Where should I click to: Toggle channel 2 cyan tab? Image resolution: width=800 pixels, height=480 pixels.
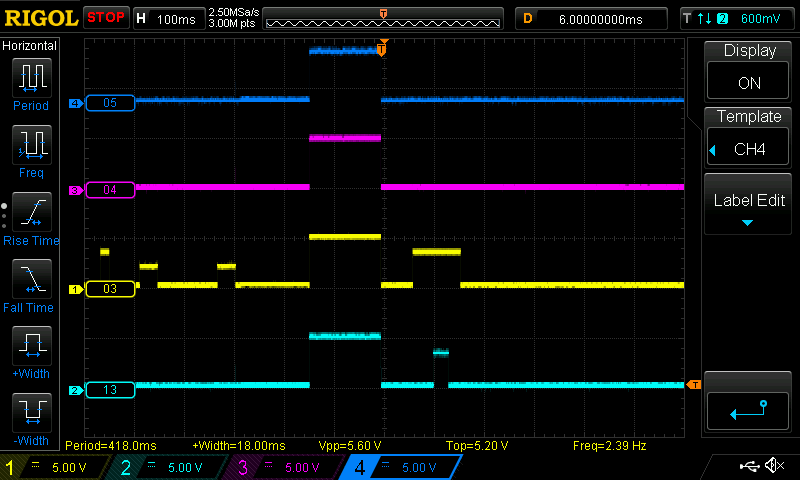(x=170, y=467)
